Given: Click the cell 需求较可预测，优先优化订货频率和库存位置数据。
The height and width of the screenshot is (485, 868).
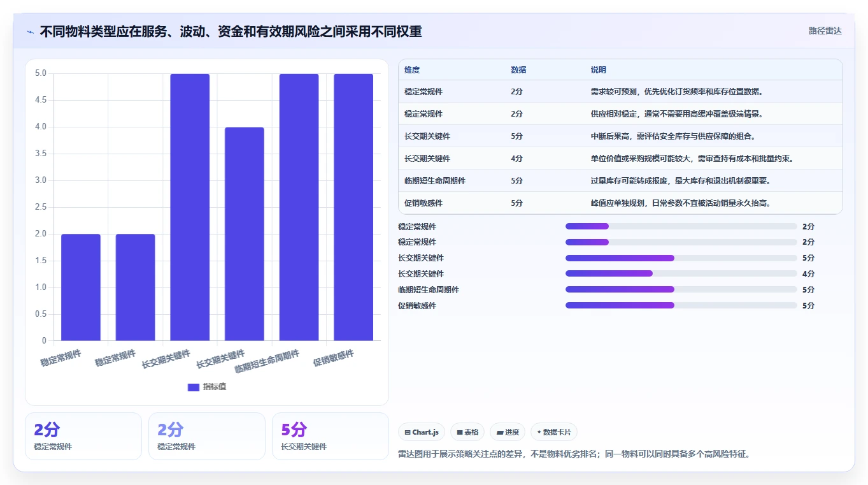Looking at the screenshot, I should [x=677, y=92].
